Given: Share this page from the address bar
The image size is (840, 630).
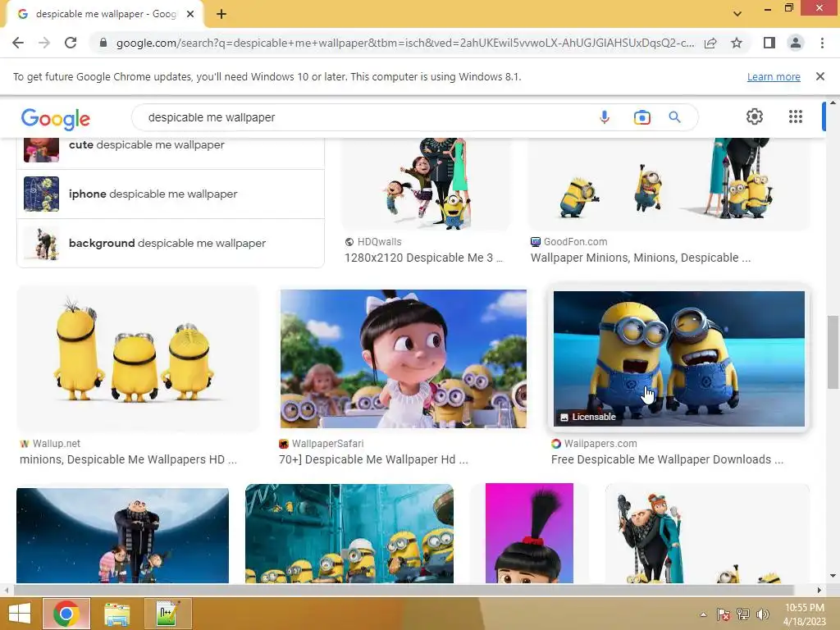Looking at the screenshot, I should pos(710,43).
